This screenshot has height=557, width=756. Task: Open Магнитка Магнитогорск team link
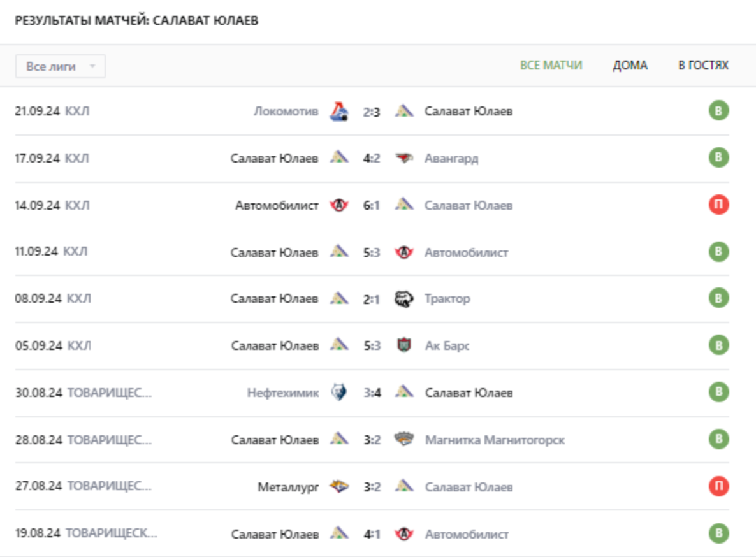tap(495, 440)
